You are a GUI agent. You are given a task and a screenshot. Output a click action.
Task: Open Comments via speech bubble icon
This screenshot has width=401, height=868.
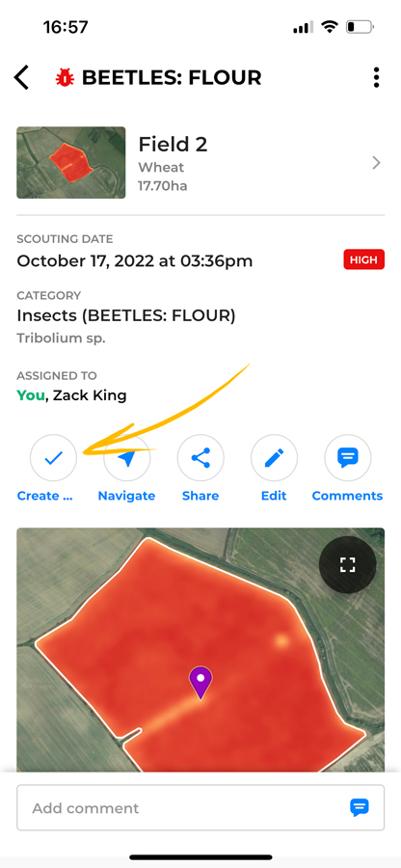pyautogui.click(x=347, y=458)
